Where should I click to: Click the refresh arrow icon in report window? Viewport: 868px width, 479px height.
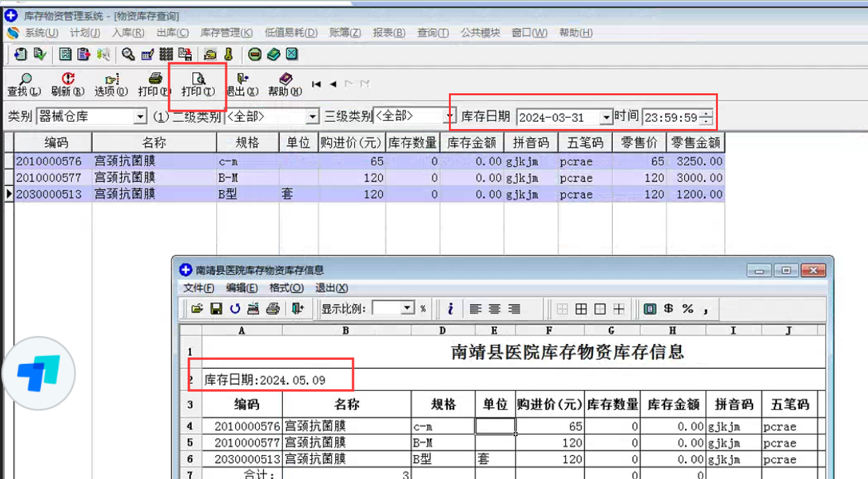(235, 308)
